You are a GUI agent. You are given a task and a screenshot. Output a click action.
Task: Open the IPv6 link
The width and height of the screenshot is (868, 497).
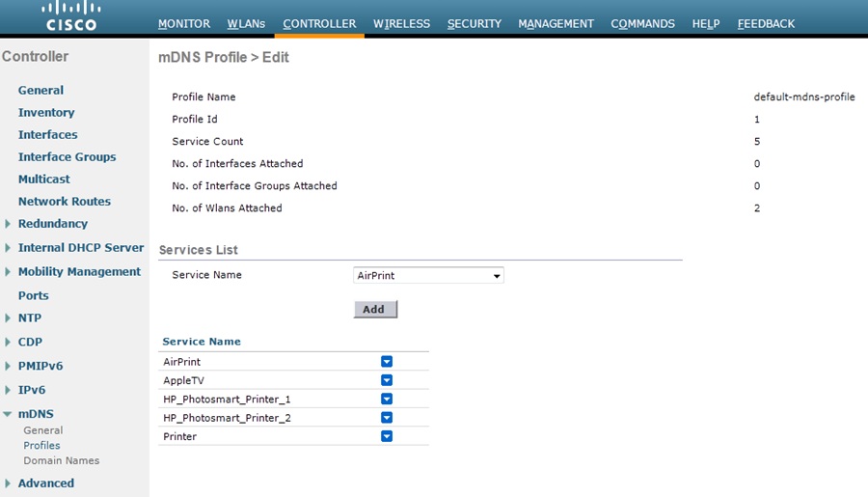[x=32, y=390]
